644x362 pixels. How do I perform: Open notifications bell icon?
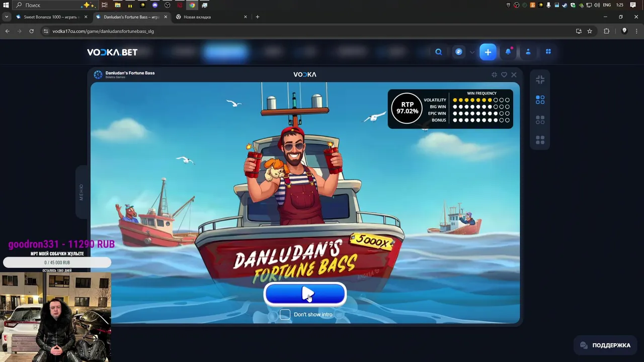[508, 52]
